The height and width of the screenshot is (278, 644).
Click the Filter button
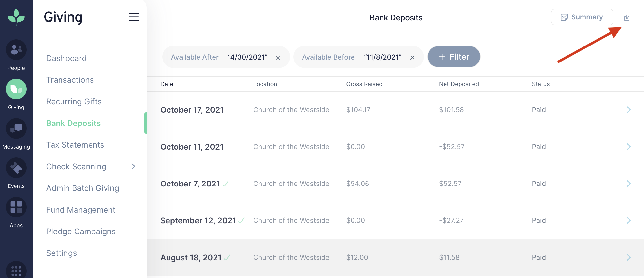point(454,57)
